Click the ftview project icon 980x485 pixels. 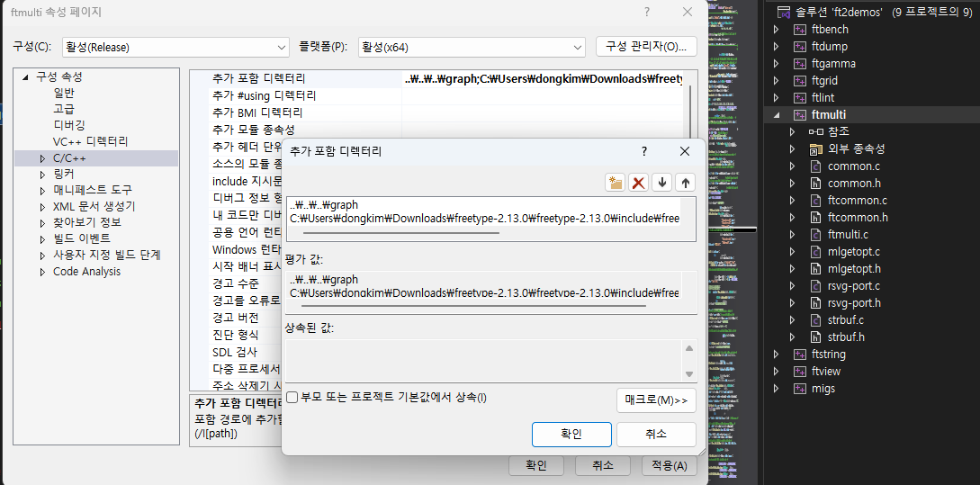click(800, 372)
